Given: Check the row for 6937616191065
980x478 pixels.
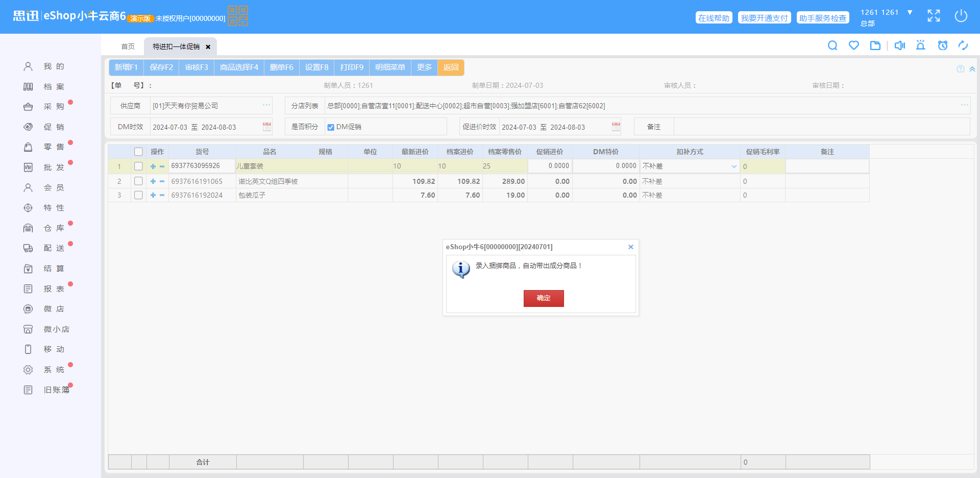Looking at the screenshot, I should coord(138,181).
